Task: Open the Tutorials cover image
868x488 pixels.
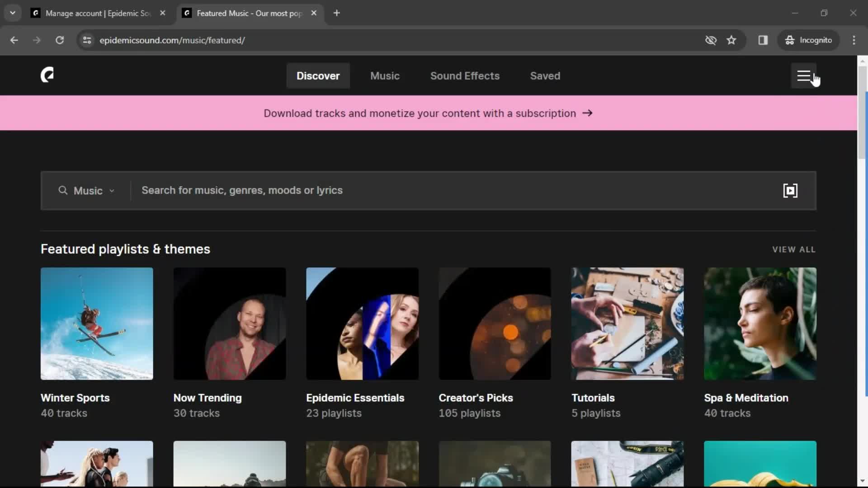Action: pyautogui.click(x=627, y=324)
